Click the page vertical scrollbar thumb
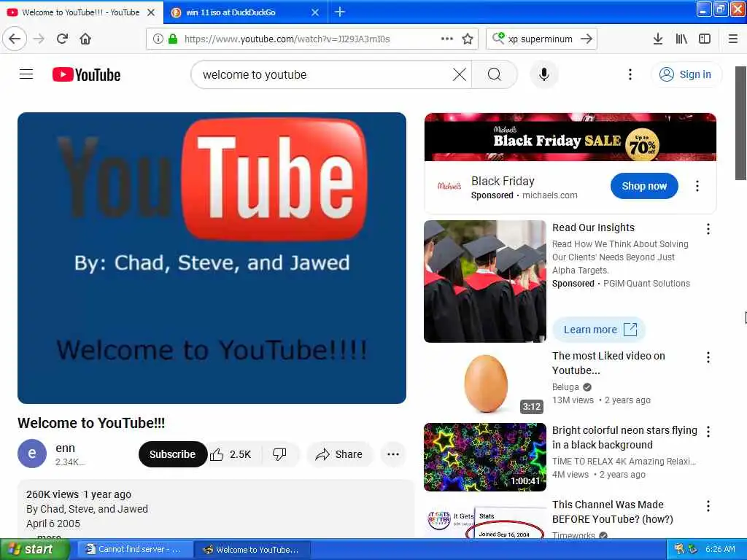 741,122
